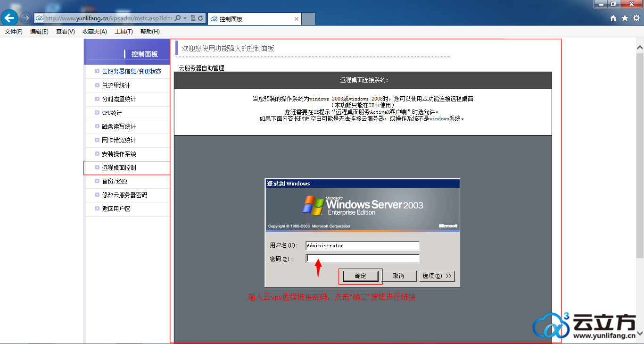The width and height of the screenshot is (644, 344).
Task: Refresh the page with the reload icon
Action: pyautogui.click(x=200, y=18)
